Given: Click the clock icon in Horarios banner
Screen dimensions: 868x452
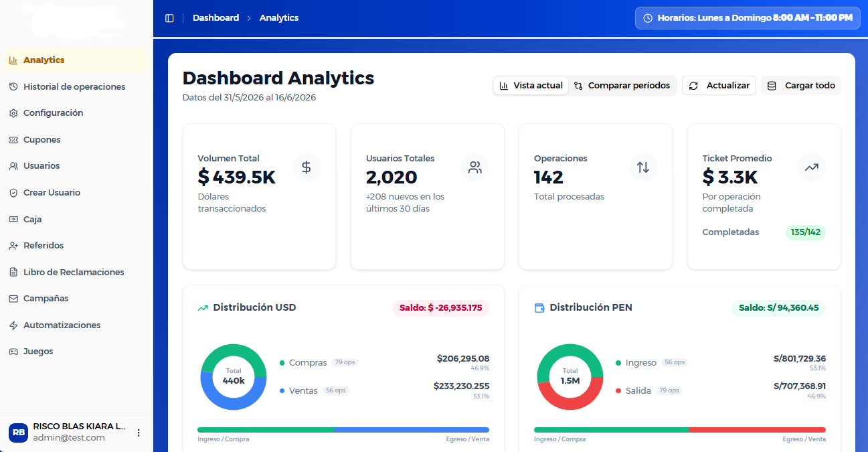Looking at the screenshot, I should coord(647,18).
